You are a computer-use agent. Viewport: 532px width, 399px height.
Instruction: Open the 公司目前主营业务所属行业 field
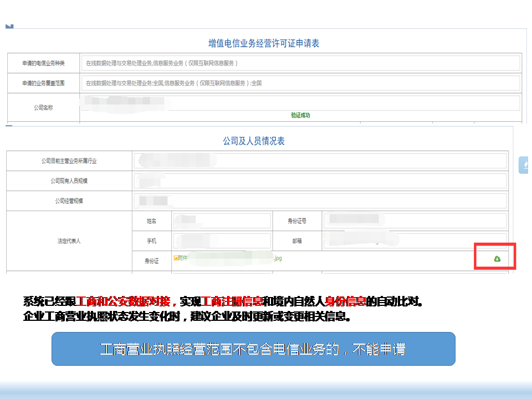click(320, 161)
